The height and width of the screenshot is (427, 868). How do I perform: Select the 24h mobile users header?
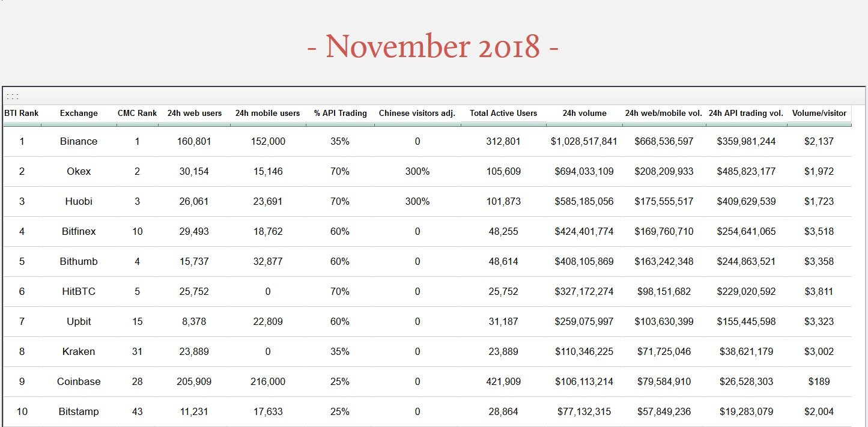point(267,113)
